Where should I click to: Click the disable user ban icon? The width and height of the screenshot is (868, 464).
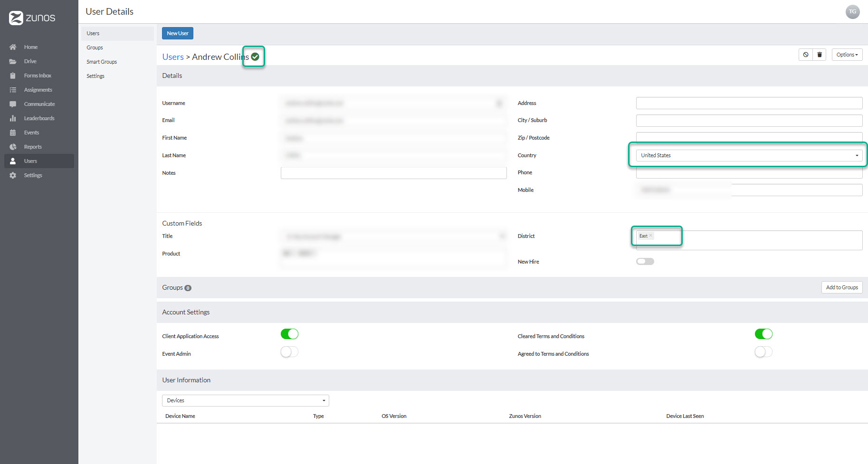click(x=806, y=55)
